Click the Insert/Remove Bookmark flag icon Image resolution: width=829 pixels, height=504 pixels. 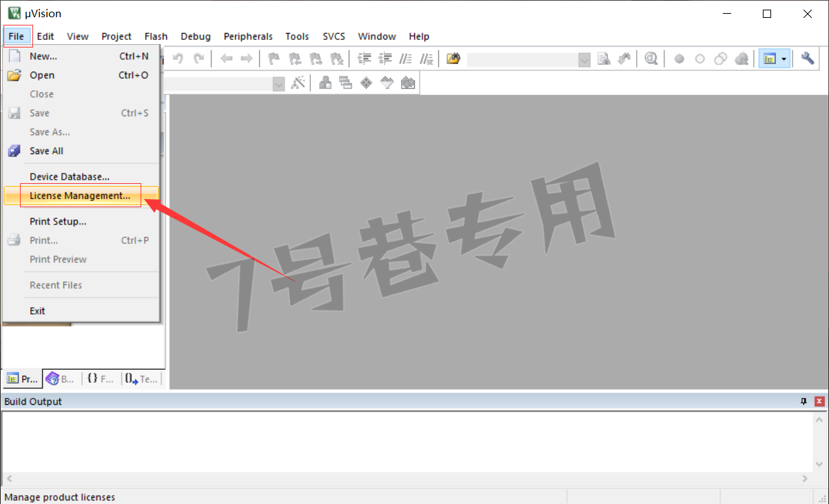point(274,59)
